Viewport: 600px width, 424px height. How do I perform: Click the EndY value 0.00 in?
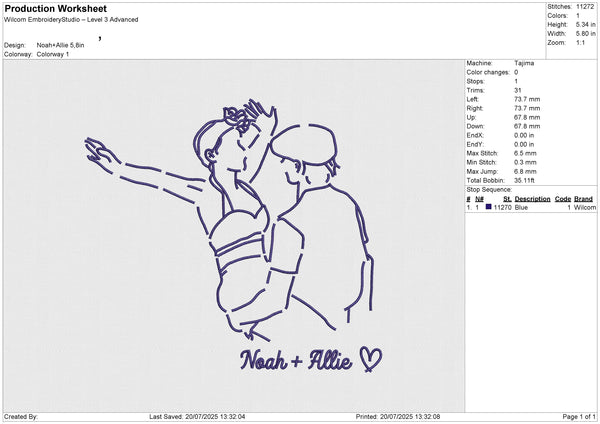(x=524, y=144)
